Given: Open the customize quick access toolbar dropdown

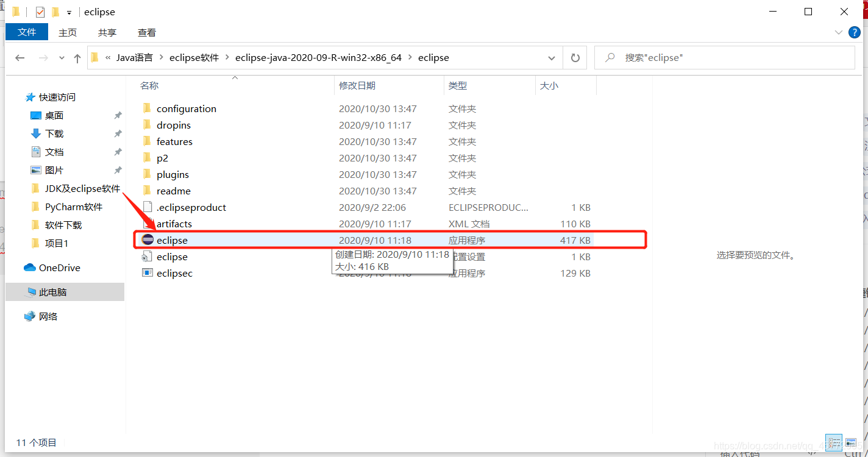Looking at the screenshot, I should [69, 12].
